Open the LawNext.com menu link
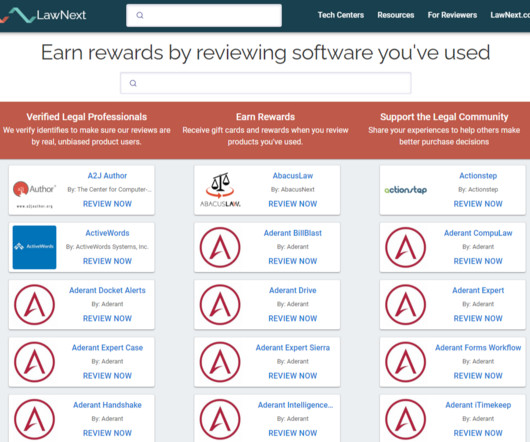Screen dimensions: 530x442 [510, 15]
